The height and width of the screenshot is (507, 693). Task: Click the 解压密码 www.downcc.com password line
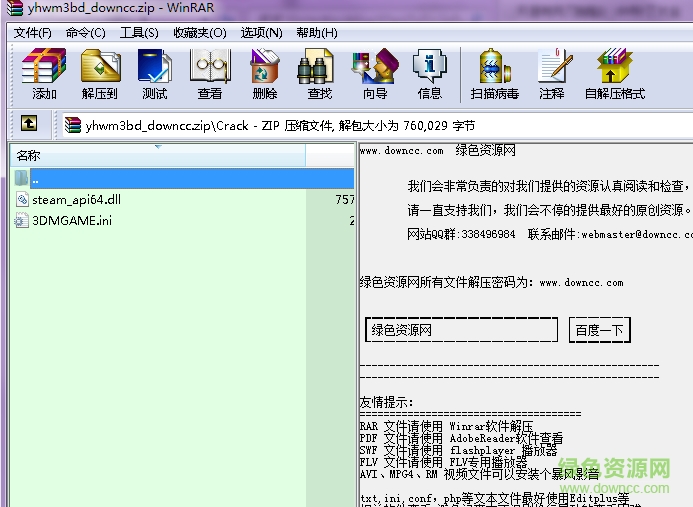coord(491,282)
